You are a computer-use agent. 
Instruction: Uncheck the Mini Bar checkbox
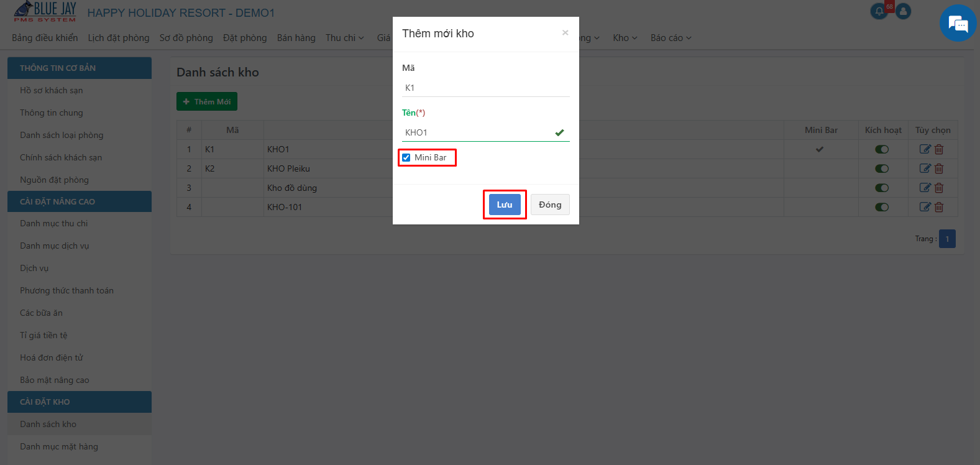(x=406, y=157)
